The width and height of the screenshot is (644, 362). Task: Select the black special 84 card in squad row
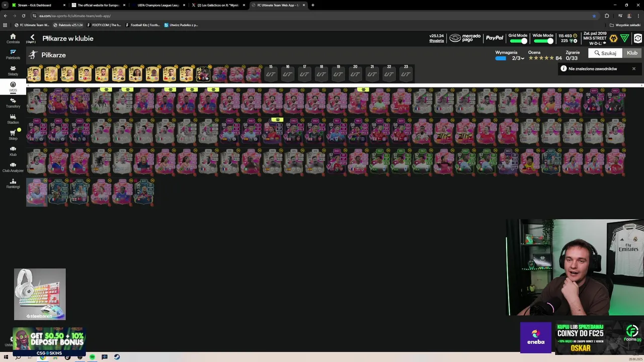point(203,73)
